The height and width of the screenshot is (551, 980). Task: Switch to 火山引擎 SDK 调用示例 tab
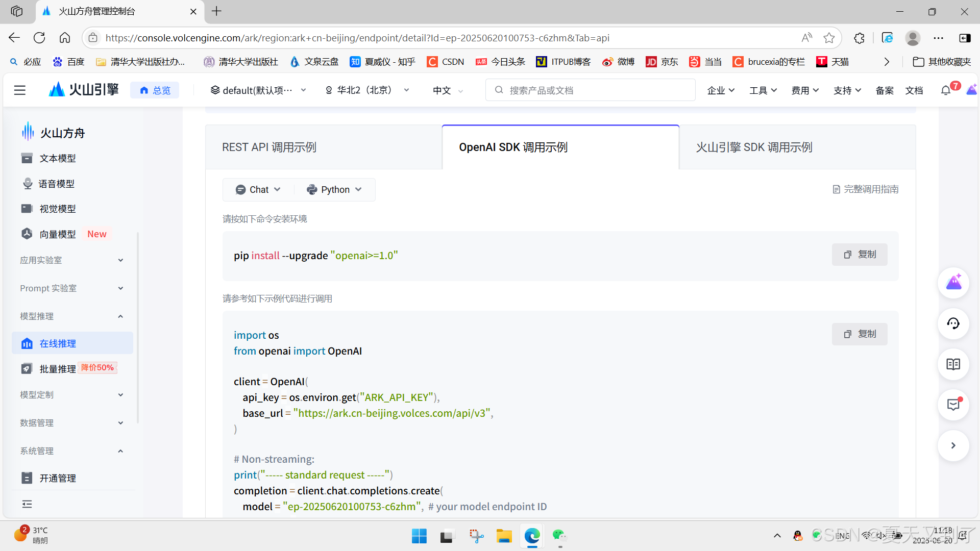pos(754,147)
